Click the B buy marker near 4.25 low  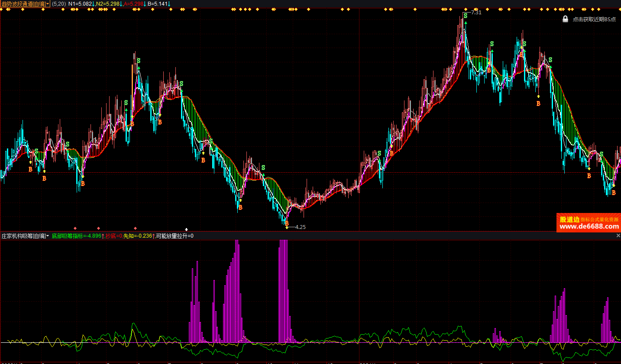tap(286, 223)
